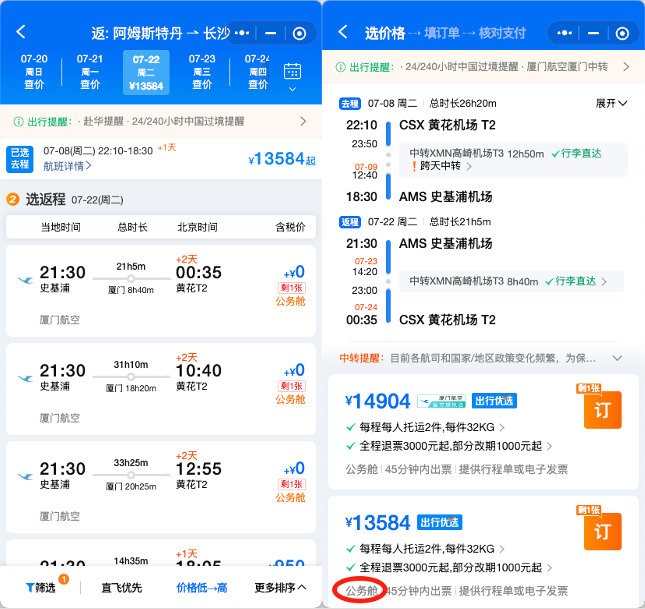Click 当地时间 column header
This screenshot has width=645, height=609.
(60, 227)
